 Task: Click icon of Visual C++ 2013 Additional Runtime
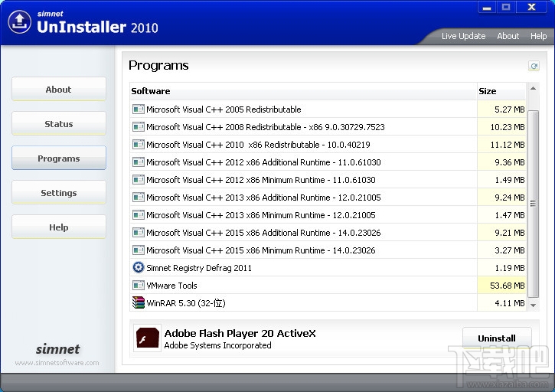point(139,198)
